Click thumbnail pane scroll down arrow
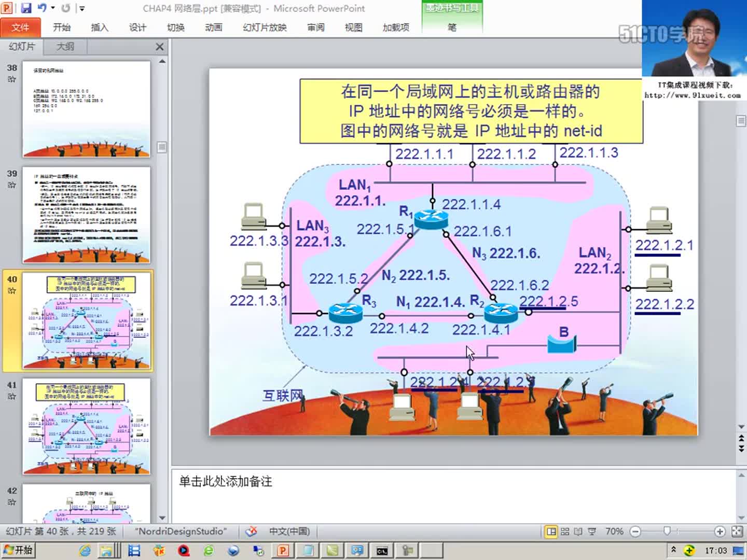This screenshot has height=560, width=747. pos(162,517)
